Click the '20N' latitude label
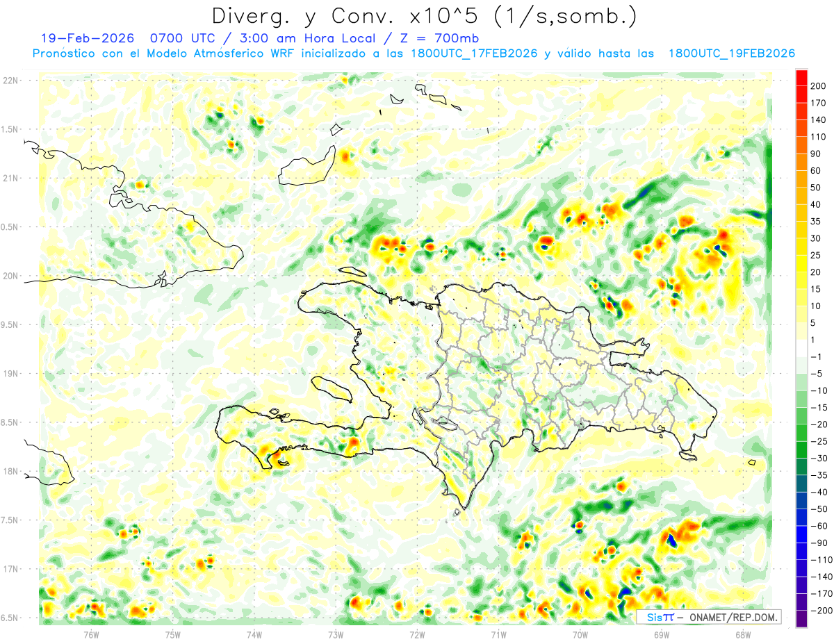The image size is (834, 644). (11, 276)
